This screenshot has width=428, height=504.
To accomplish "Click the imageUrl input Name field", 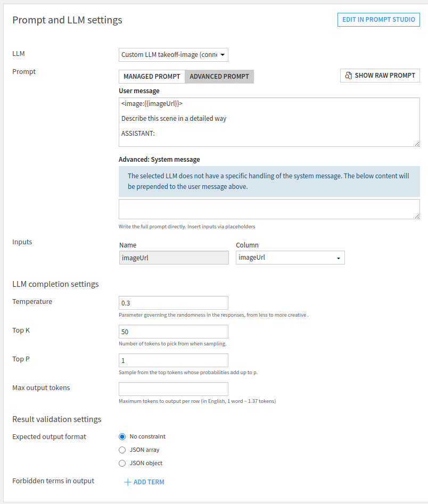I will (174, 258).
